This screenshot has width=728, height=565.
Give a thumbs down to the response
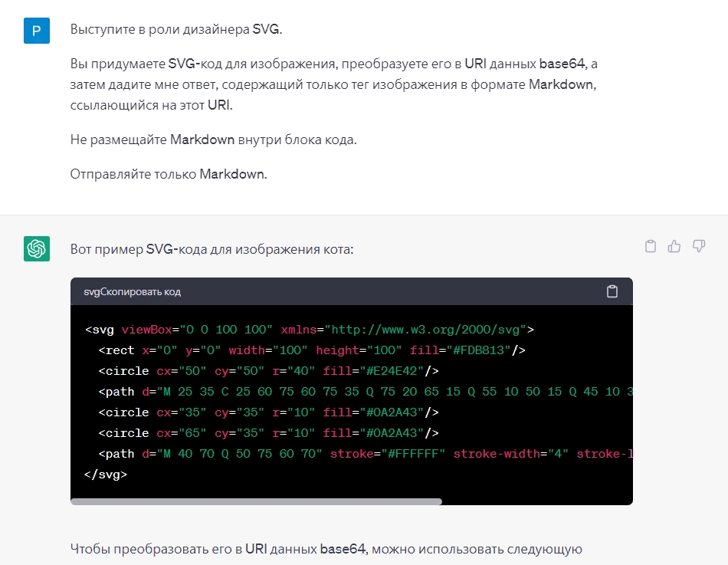699,246
